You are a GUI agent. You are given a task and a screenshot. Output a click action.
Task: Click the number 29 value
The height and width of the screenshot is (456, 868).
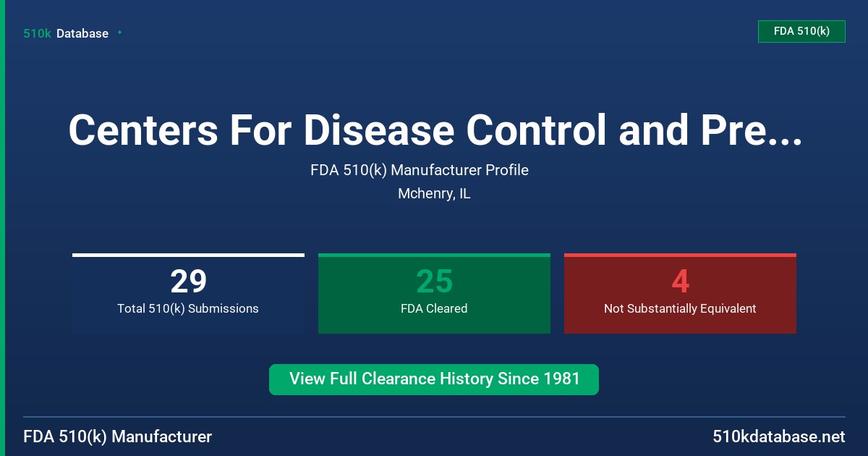pos(188,281)
